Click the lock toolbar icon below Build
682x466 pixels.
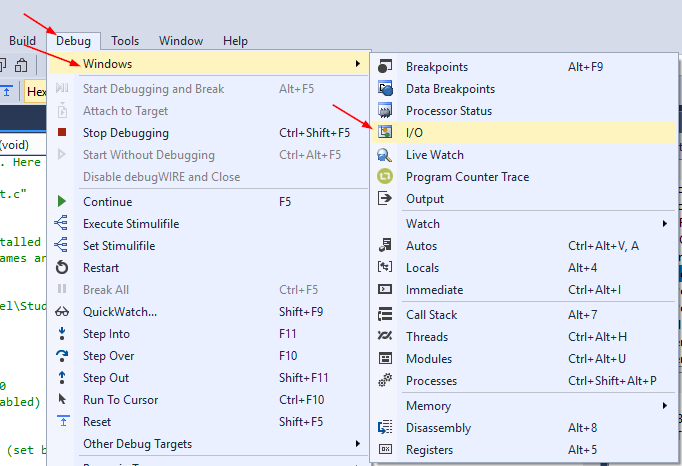(x=21, y=65)
